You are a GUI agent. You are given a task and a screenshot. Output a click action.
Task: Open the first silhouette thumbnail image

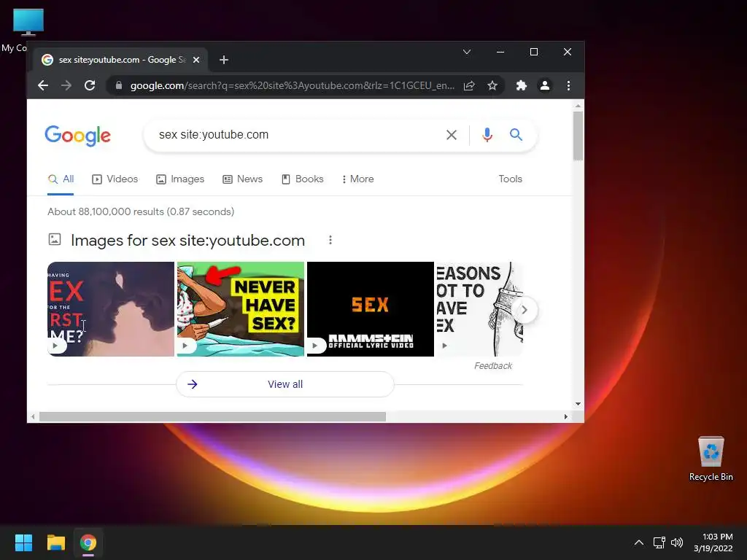(x=111, y=309)
